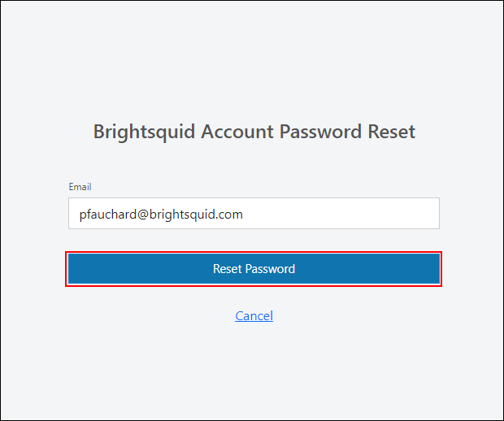This screenshot has width=504, height=421.
Task: Activate the email entry box under Email
Action: point(254,214)
